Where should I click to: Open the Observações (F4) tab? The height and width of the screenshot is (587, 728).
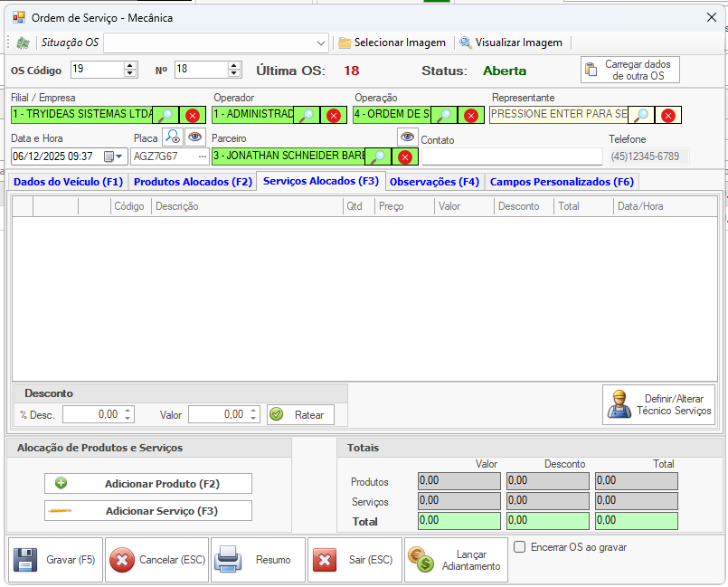[x=434, y=182]
